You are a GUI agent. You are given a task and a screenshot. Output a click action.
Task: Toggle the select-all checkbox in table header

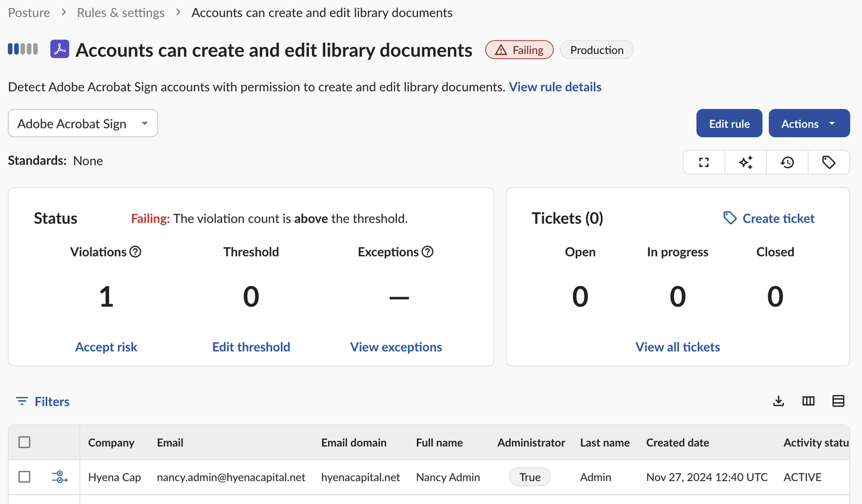point(24,442)
